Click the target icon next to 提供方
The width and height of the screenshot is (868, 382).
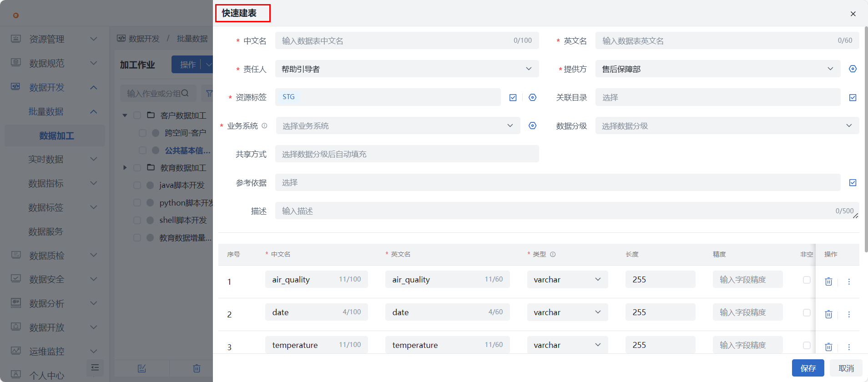coord(853,69)
